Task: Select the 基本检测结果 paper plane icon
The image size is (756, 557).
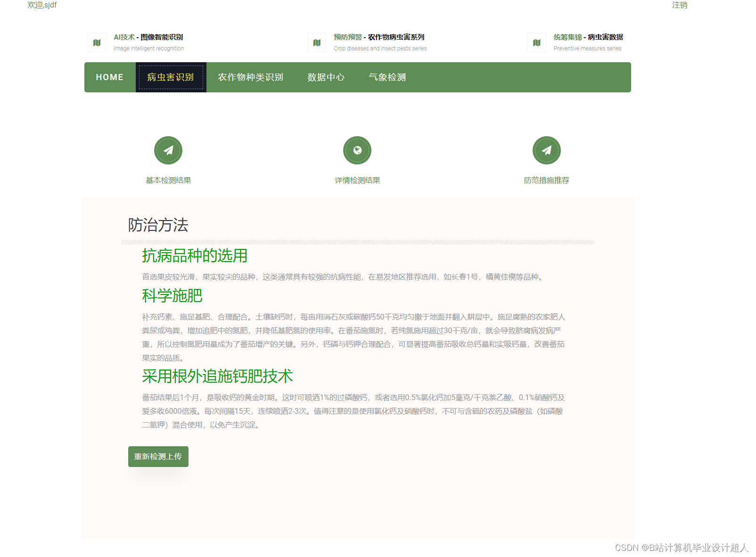Action: coord(169,150)
